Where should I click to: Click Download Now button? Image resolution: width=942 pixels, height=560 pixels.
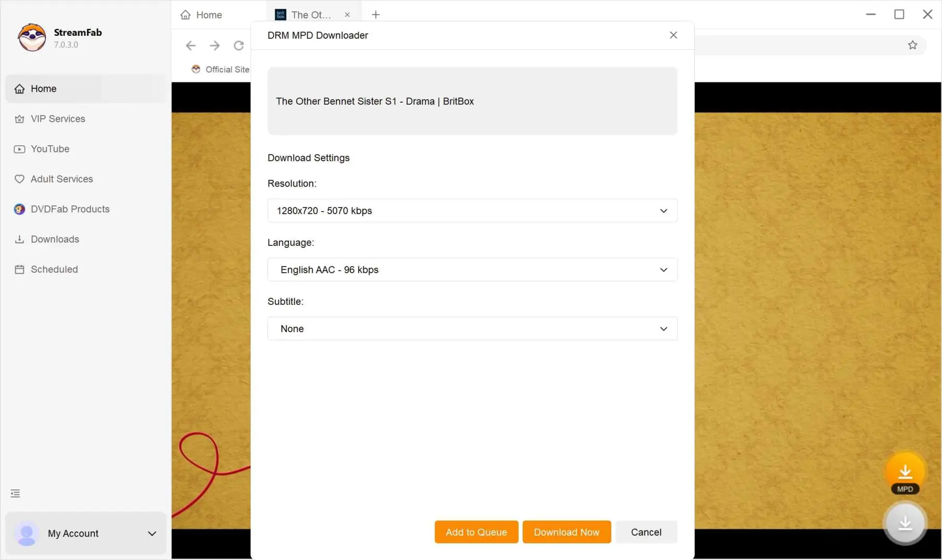[566, 532]
